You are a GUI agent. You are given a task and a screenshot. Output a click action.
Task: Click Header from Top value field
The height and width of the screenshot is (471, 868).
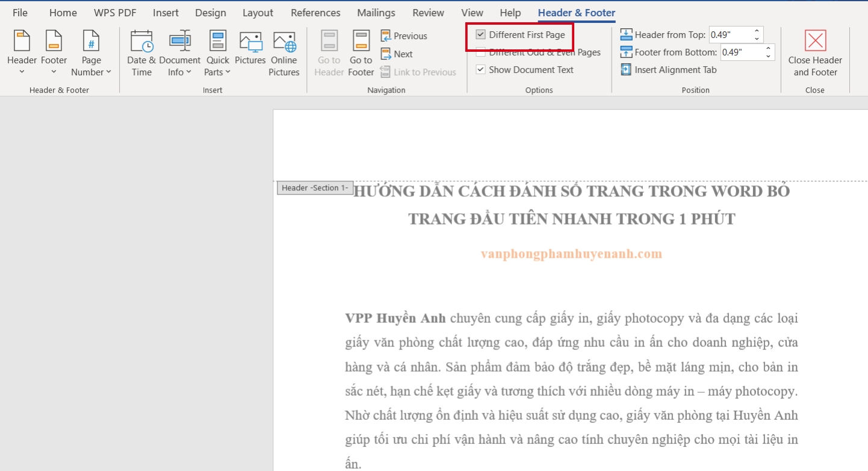coord(729,35)
